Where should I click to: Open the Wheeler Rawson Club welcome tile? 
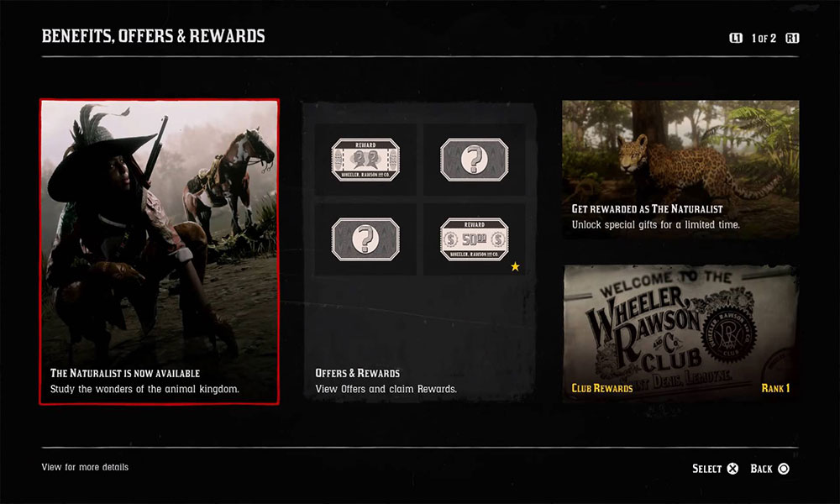(680, 333)
